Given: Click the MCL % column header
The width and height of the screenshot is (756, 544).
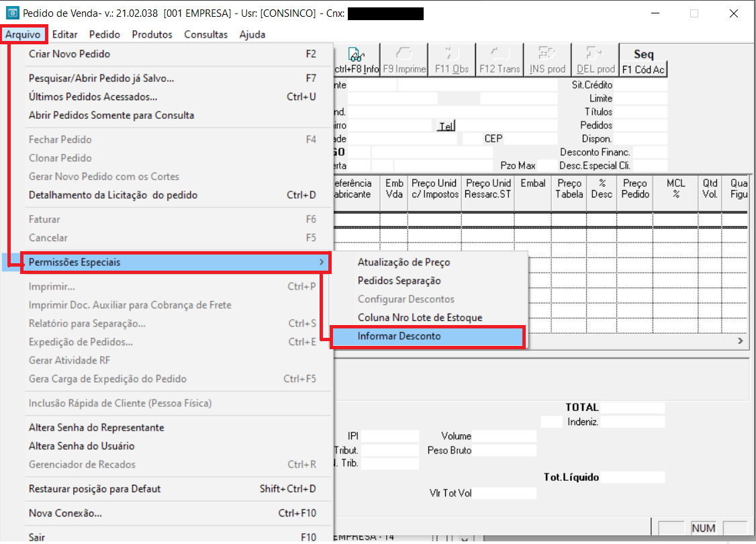Looking at the screenshot, I should 675,189.
